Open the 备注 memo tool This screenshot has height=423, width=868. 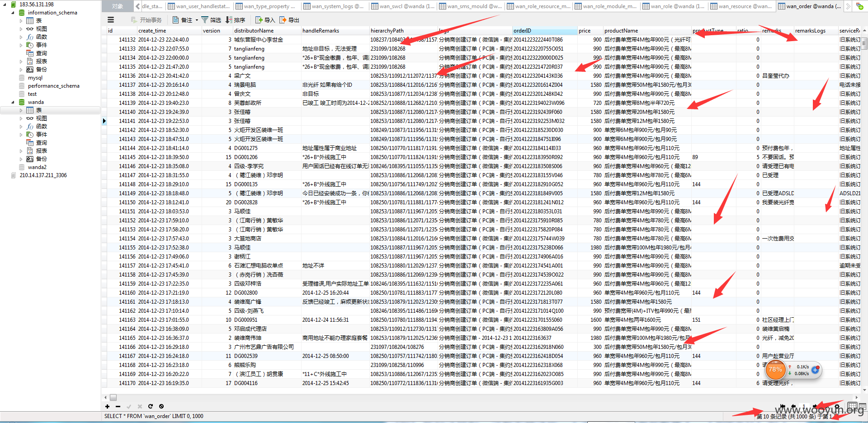click(183, 20)
